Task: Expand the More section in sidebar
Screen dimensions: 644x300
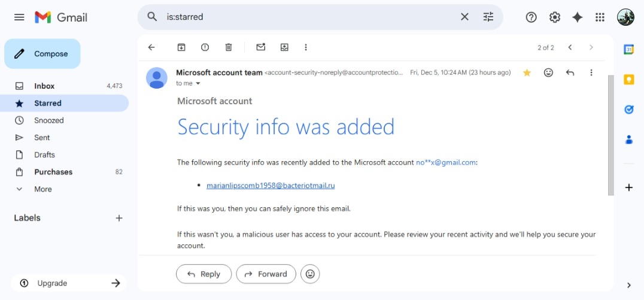Action: (65, 189)
